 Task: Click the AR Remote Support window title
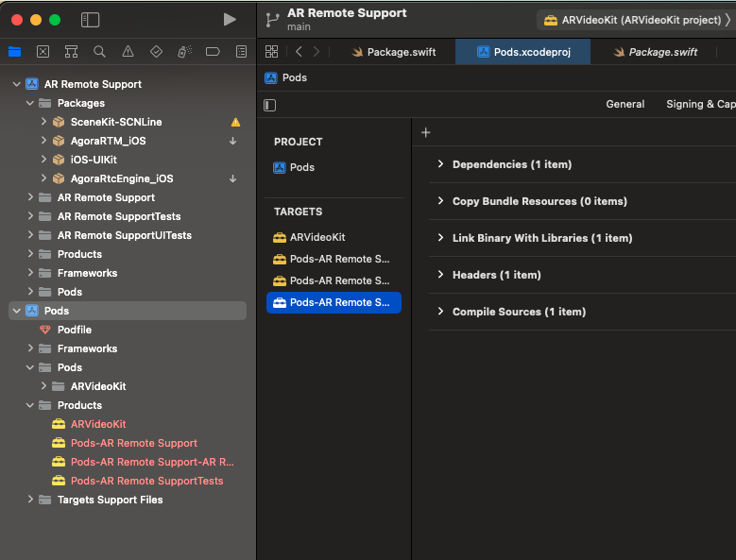tap(347, 13)
